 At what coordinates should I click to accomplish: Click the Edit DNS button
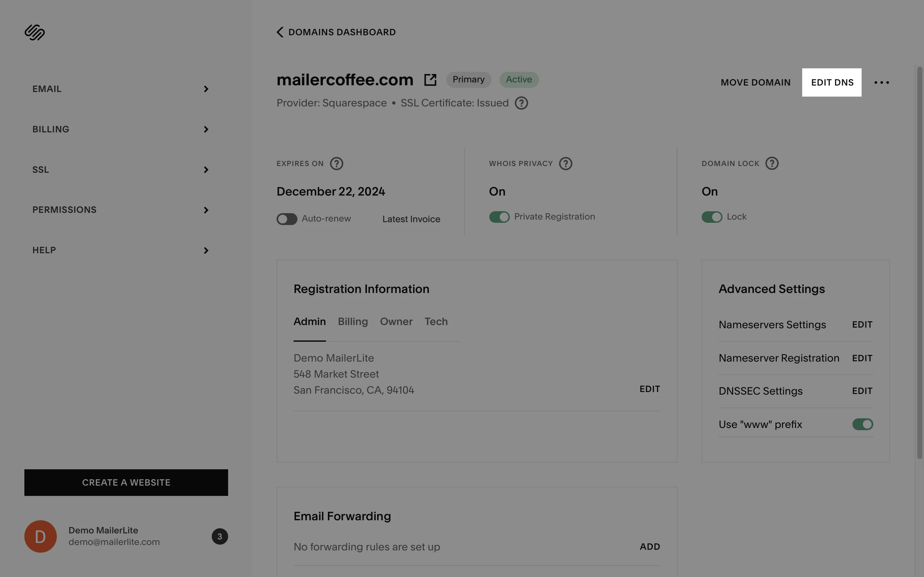[x=832, y=82]
